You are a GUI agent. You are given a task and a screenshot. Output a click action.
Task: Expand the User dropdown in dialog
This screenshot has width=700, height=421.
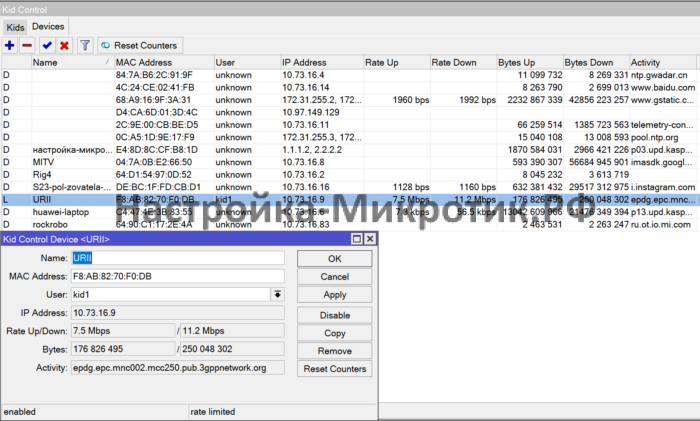277,294
